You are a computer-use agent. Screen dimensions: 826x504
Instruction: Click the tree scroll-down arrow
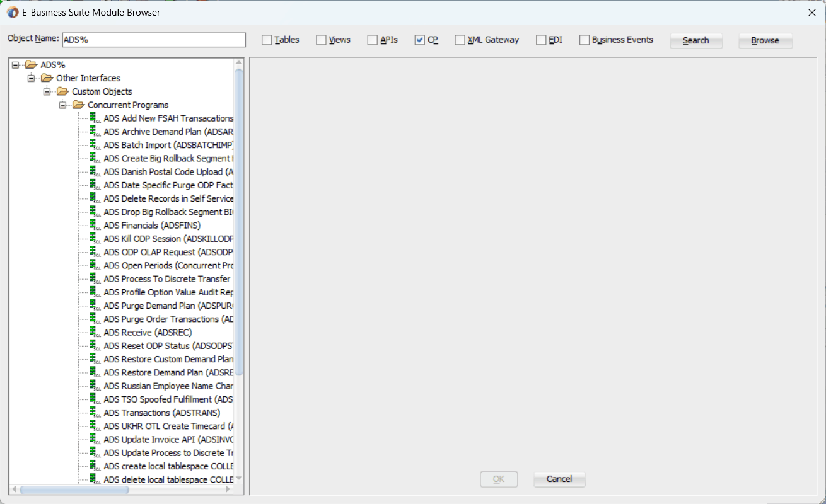(x=239, y=479)
